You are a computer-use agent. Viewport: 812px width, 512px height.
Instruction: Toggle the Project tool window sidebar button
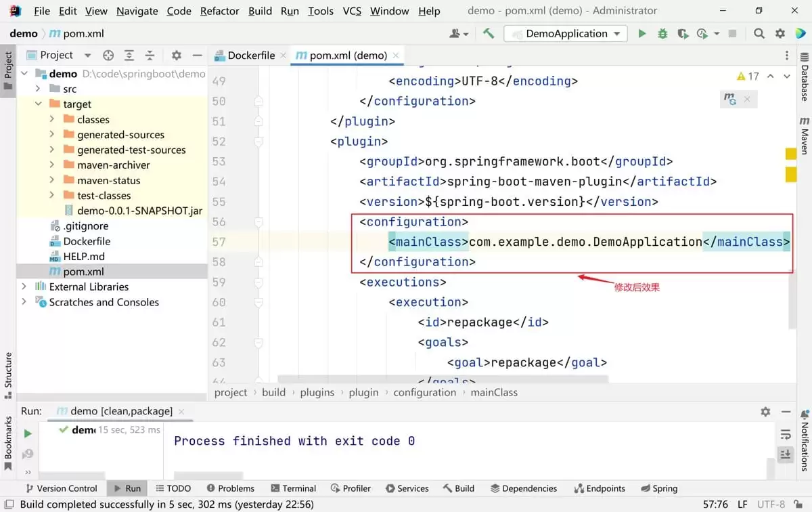click(8, 71)
